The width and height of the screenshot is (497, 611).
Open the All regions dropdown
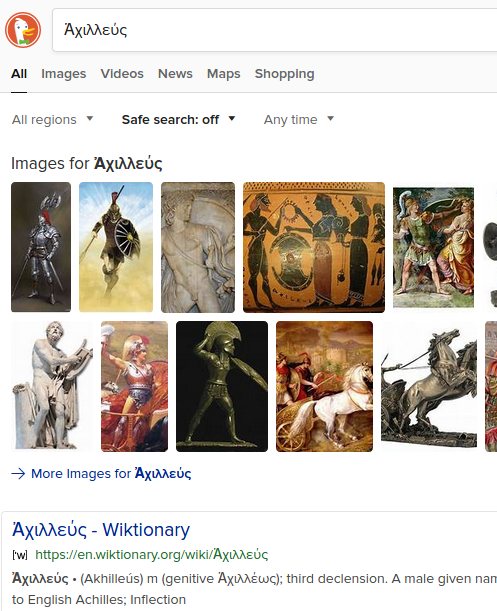point(52,119)
